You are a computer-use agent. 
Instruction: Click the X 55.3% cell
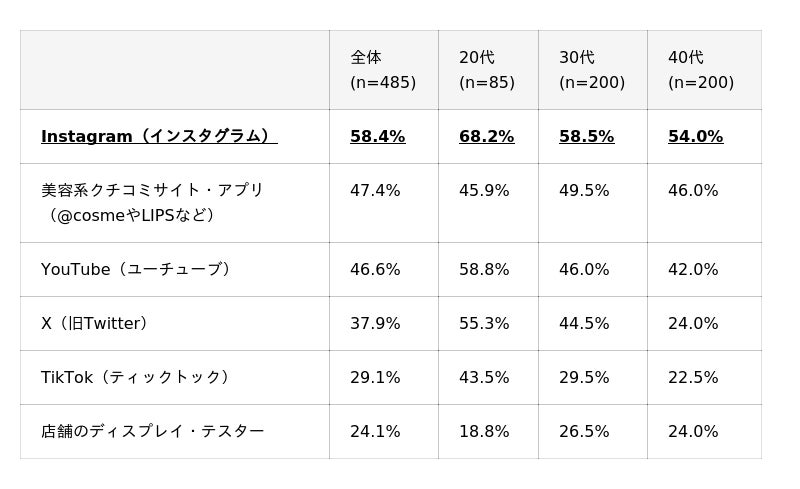(484, 323)
